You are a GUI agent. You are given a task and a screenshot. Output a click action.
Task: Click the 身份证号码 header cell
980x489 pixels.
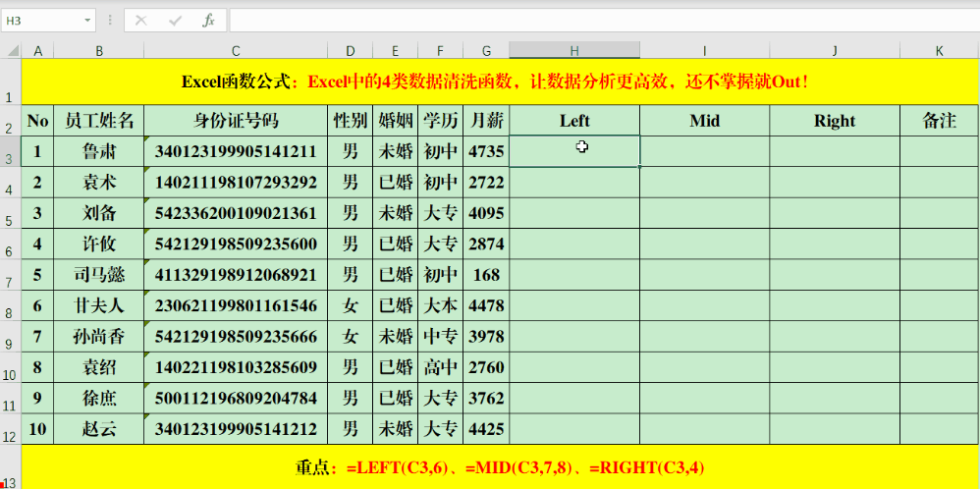[x=236, y=121]
